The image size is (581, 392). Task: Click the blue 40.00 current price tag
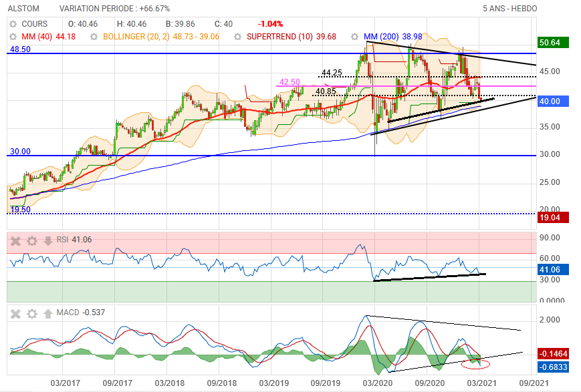click(553, 102)
